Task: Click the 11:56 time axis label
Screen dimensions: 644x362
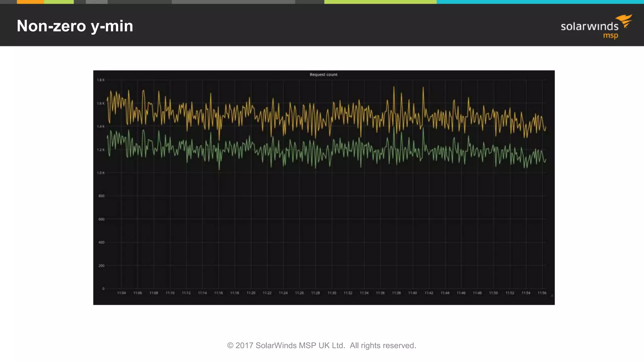Action: pos(542,293)
